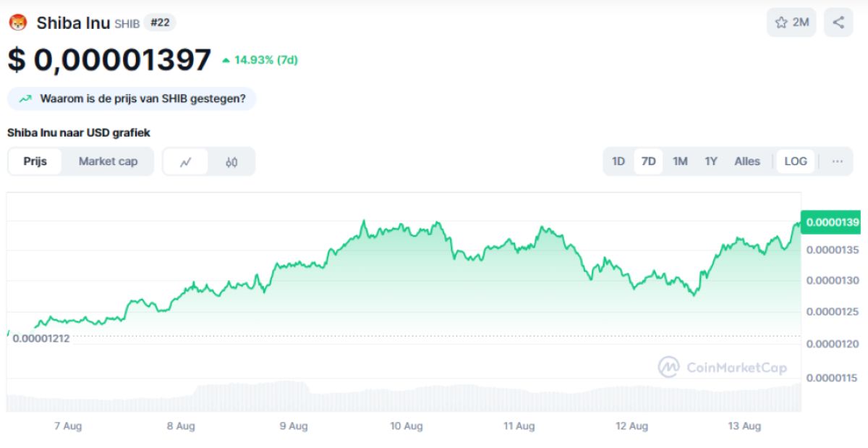The height and width of the screenshot is (448, 868).
Task: Click the Shiba Inu coin logo
Action: 17,22
